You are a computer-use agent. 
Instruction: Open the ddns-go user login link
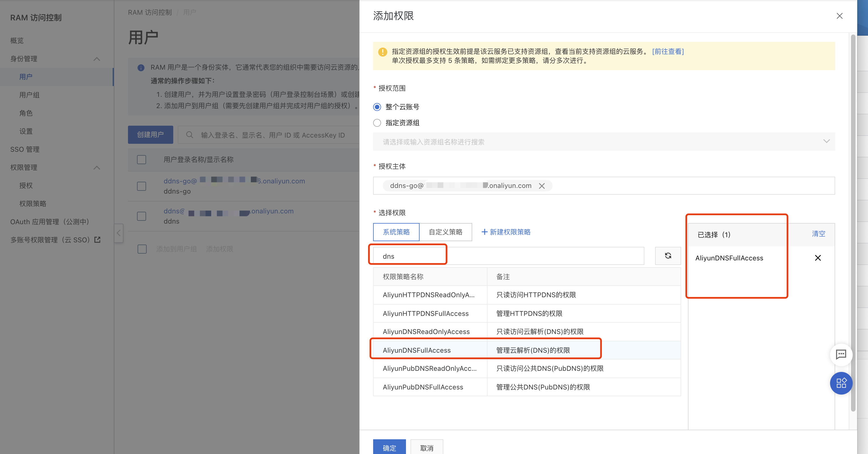(234, 181)
